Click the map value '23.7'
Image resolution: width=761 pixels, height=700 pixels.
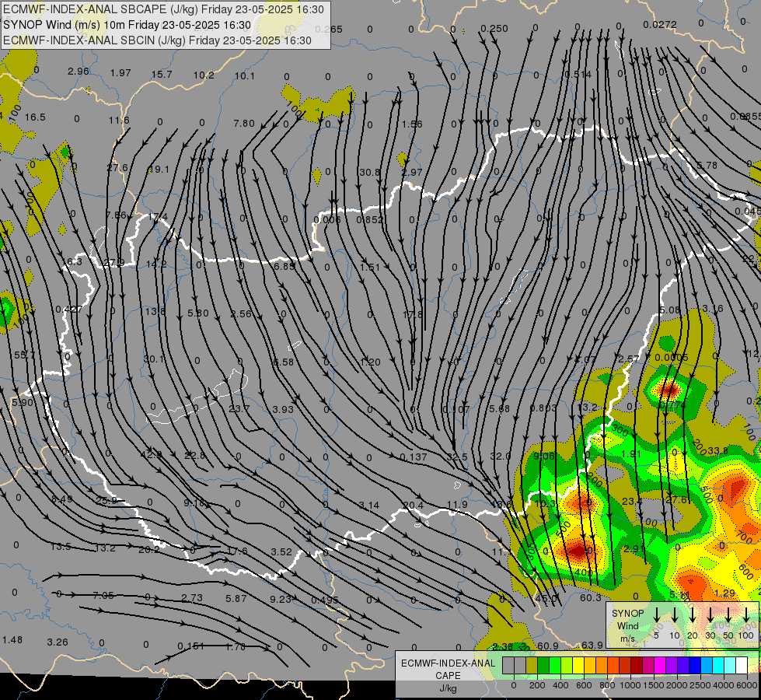[239, 409]
